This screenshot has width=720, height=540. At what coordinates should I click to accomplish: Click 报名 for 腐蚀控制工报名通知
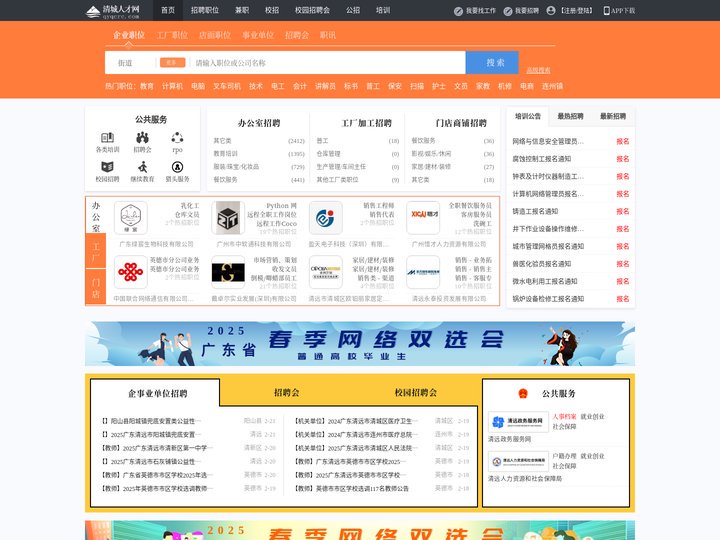pyautogui.click(x=623, y=159)
